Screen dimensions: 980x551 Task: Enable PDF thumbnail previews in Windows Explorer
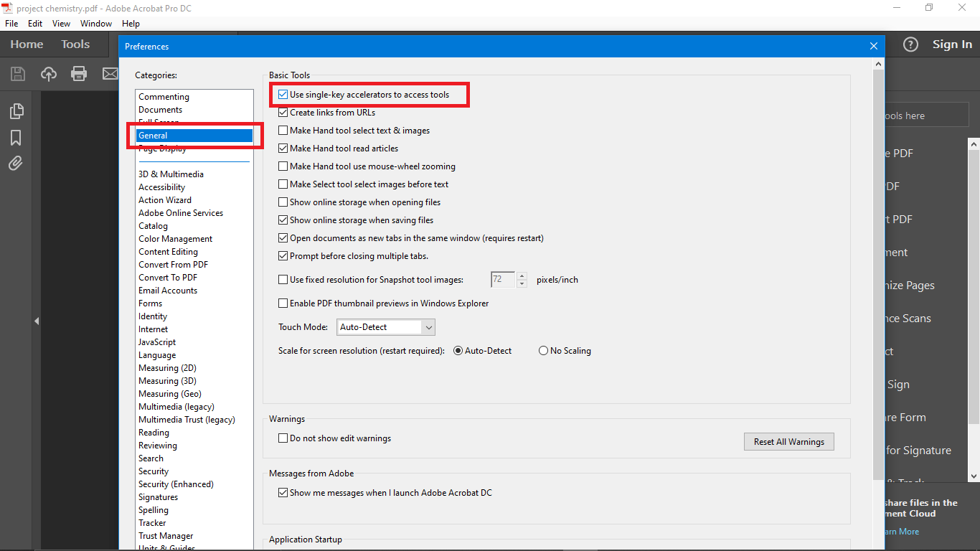coord(283,303)
